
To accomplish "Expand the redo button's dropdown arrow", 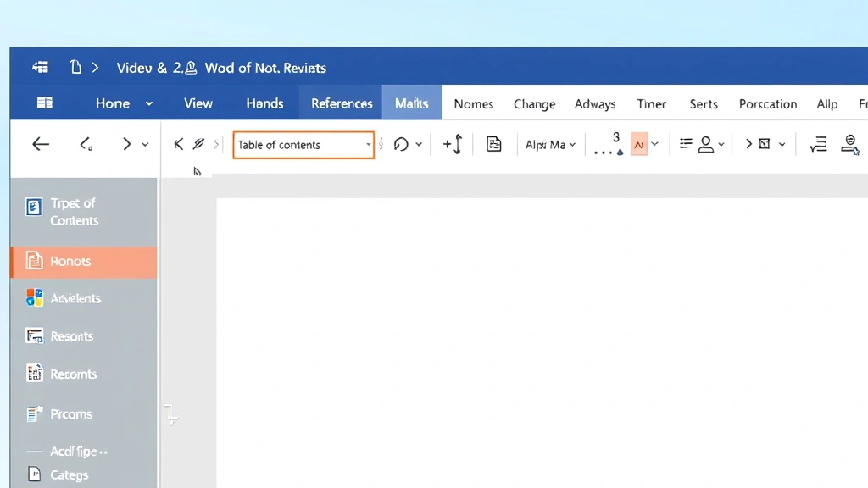I will tap(418, 144).
